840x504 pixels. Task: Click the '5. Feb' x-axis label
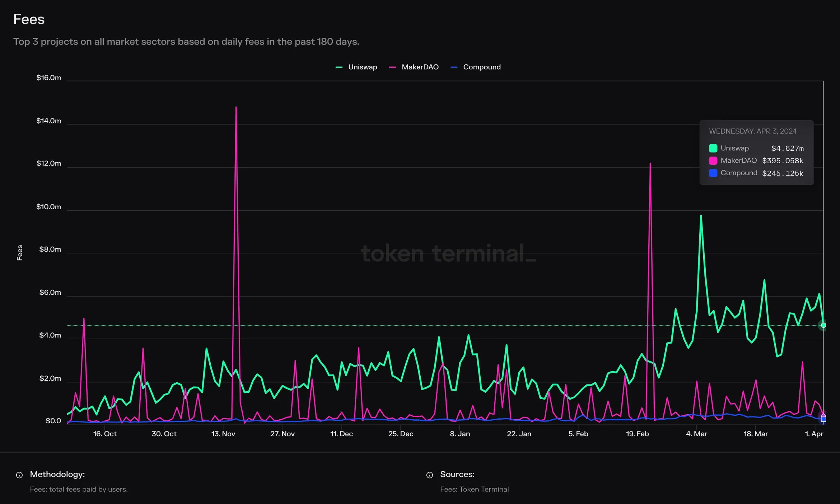pyautogui.click(x=578, y=434)
